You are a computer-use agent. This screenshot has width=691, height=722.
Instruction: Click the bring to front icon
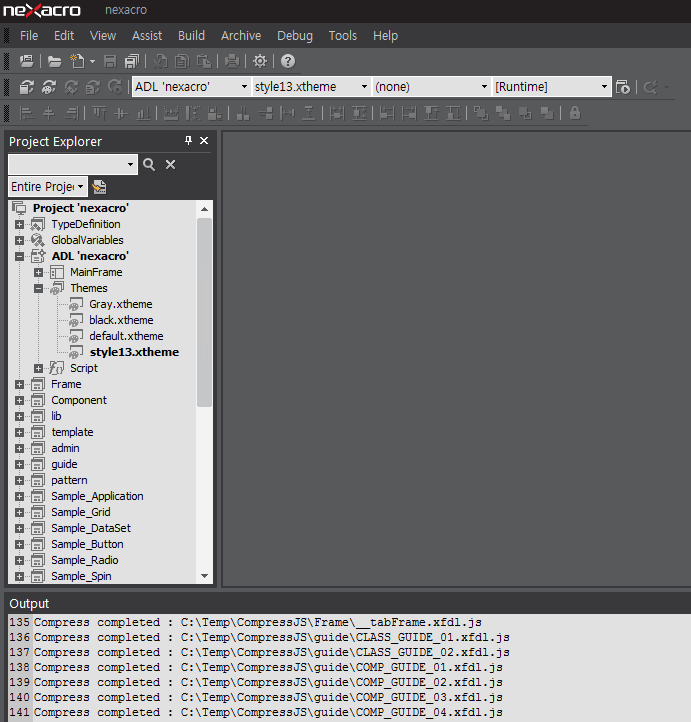pos(481,113)
